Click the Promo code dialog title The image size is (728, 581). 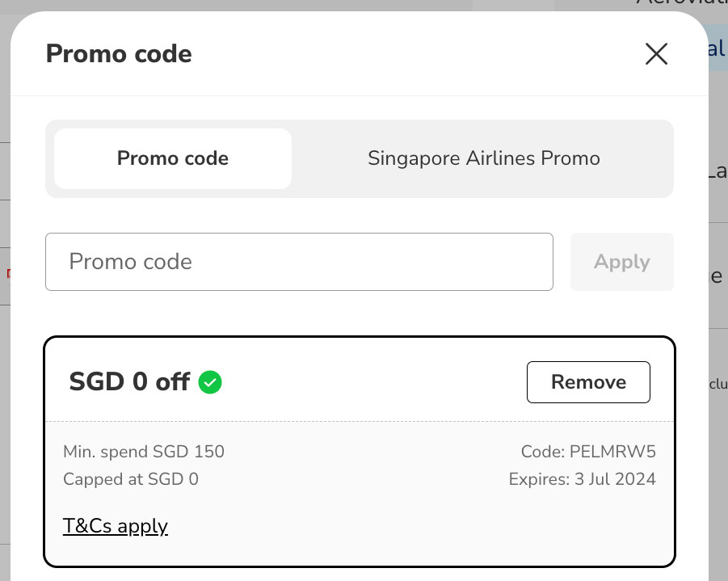point(119,54)
